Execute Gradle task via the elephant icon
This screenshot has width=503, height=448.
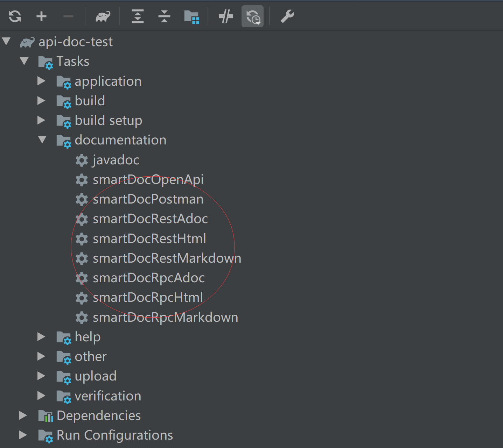[103, 16]
